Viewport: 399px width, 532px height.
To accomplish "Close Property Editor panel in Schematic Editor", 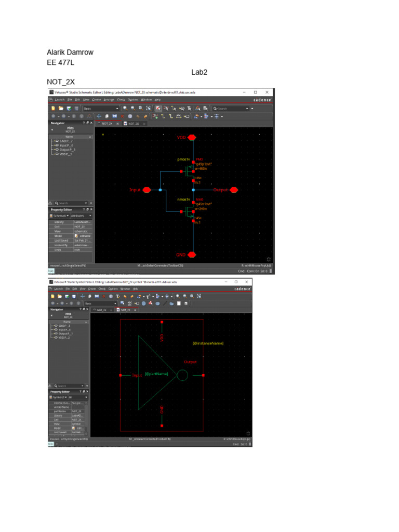I will pos(91,210).
